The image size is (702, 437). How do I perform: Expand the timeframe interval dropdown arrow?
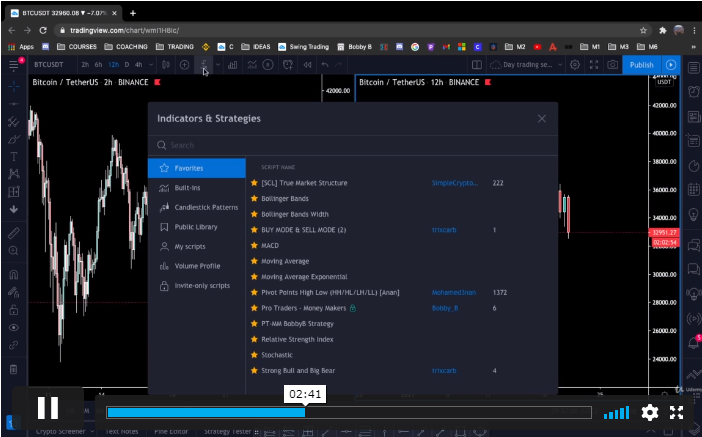pos(152,65)
